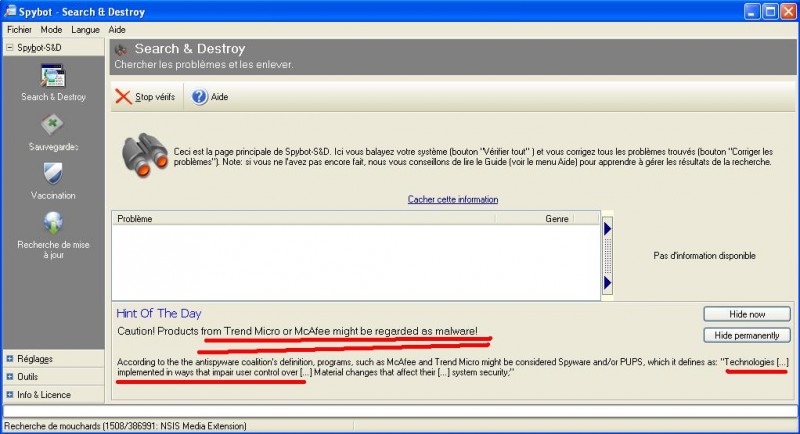The height and width of the screenshot is (434, 800).
Task: Click the 'Chercher les problèmes et les enlever' subtitle
Action: coord(204,65)
